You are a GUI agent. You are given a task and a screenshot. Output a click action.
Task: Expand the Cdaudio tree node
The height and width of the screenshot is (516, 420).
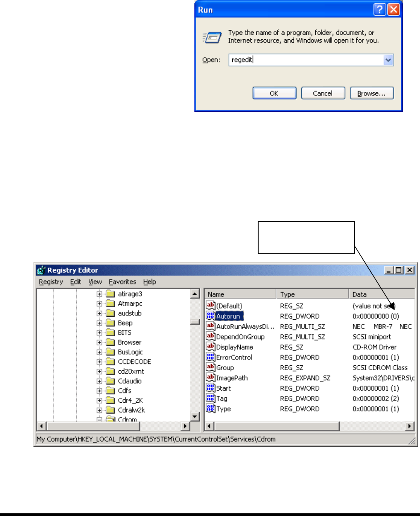(99, 381)
